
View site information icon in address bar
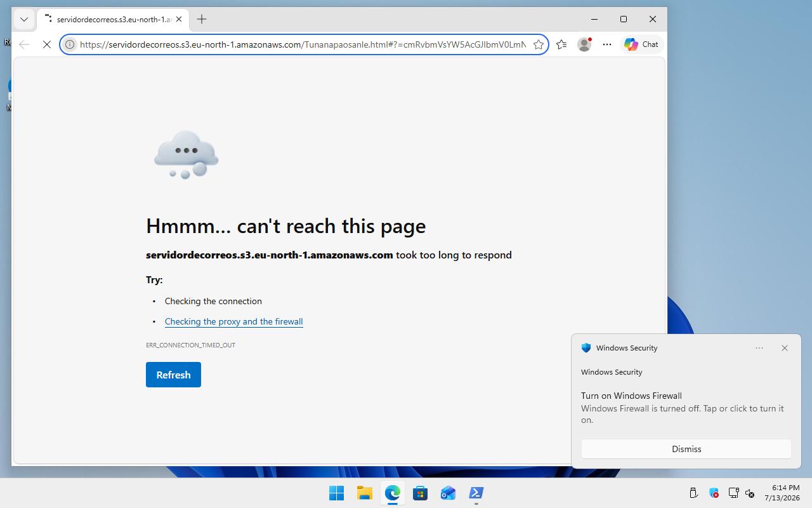coord(70,44)
